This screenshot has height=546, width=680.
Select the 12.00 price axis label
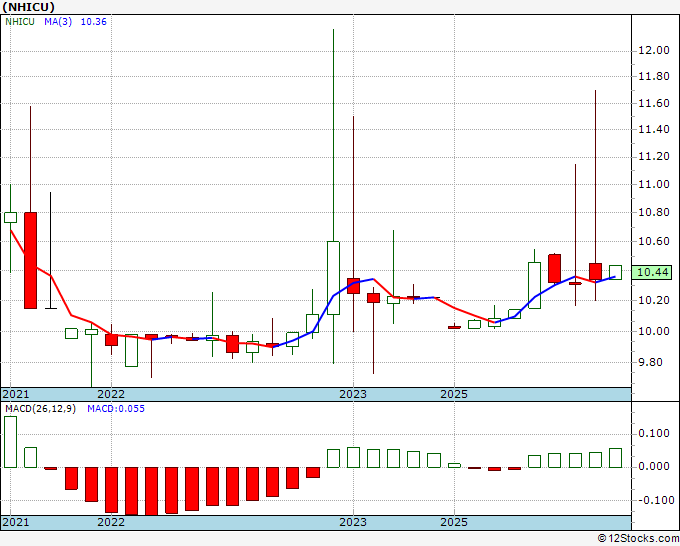(655, 50)
